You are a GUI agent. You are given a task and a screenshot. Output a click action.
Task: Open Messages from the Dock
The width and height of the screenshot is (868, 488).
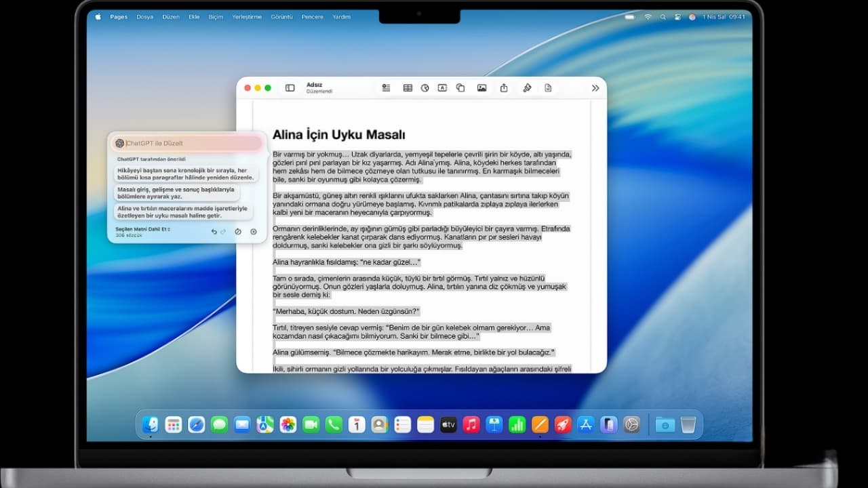tap(219, 424)
